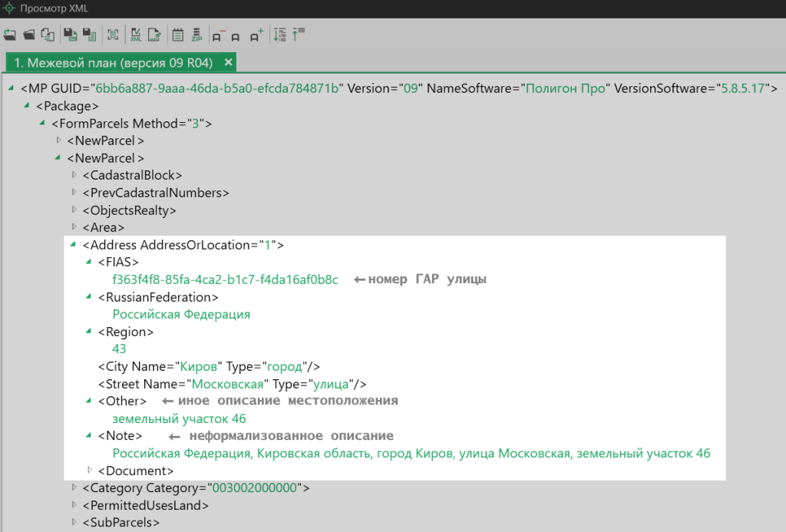Screen dimensions: 786x532
Task: Click the validate XML checkmark icon
Action: click(136, 35)
